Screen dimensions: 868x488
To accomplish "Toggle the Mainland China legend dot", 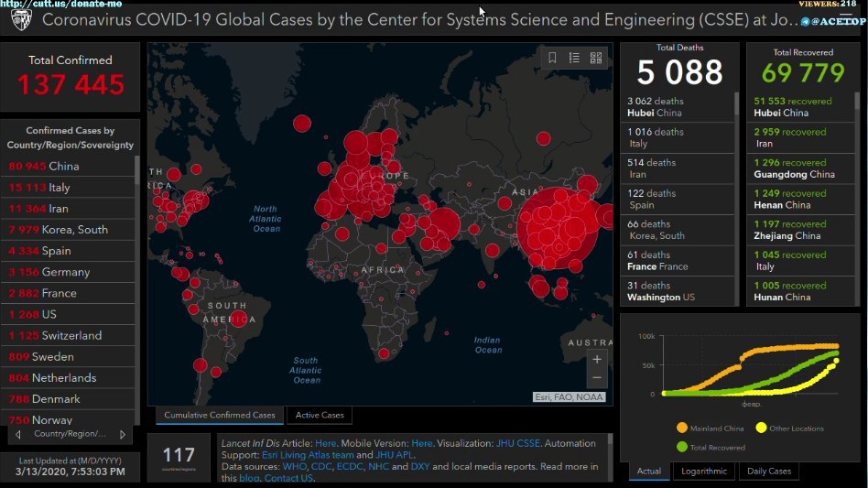I will pyautogui.click(x=682, y=428).
